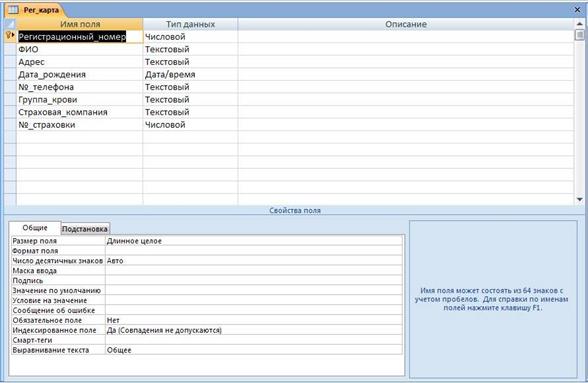This screenshot has width=588, height=383.
Task: Select the №_телефона field name cell
Action: coord(80,87)
